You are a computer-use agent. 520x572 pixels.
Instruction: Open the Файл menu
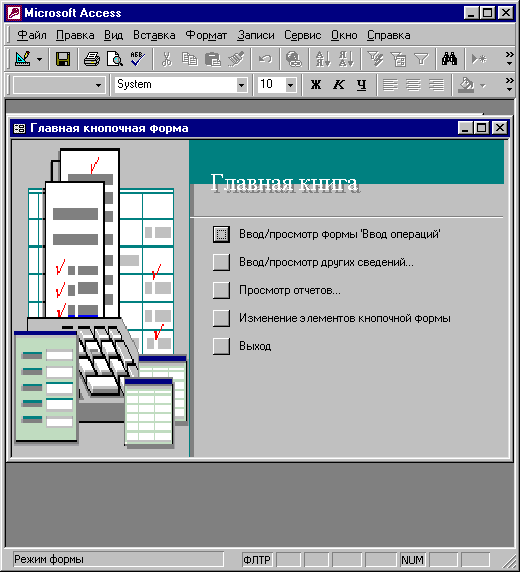coord(32,35)
